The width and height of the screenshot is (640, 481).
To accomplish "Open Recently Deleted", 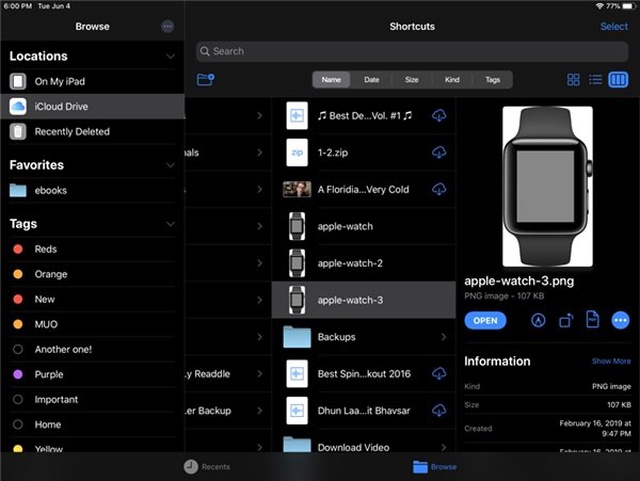I will [x=92, y=131].
